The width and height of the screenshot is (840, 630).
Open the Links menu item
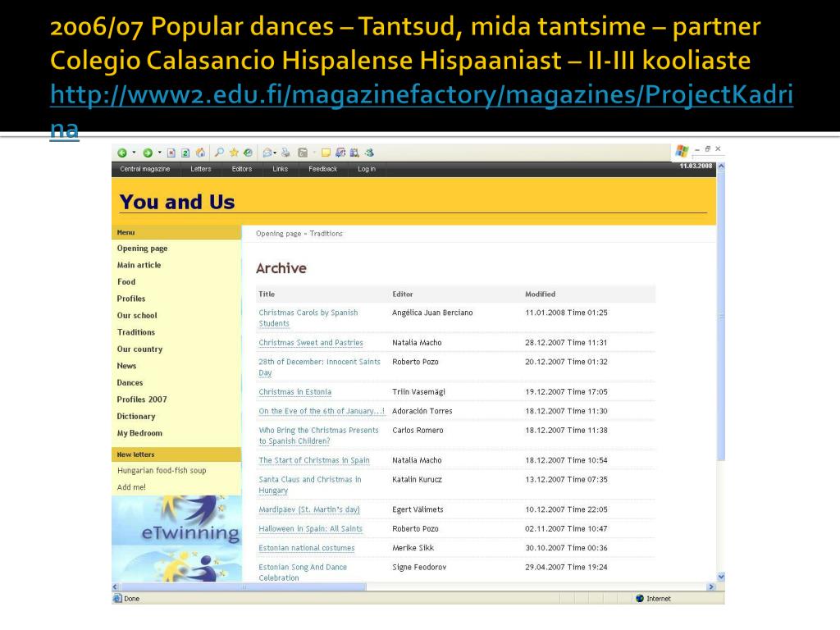[281, 169]
